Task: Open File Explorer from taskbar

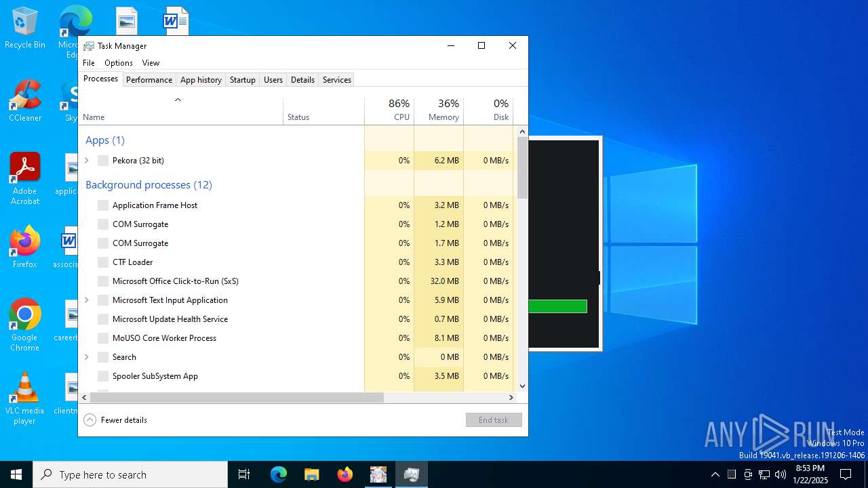Action: [x=311, y=474]
